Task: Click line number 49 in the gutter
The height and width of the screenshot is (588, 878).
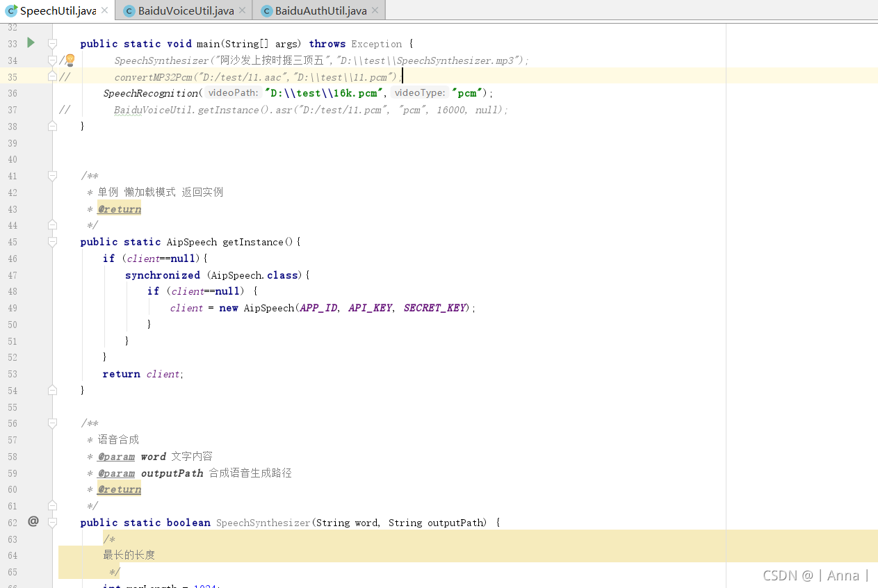Action: coord(13,308)
